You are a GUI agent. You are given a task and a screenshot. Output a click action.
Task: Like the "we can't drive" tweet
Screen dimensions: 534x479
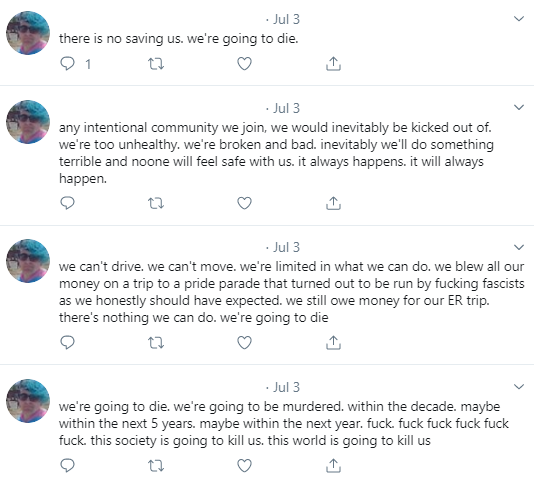[x=245, y=342]
